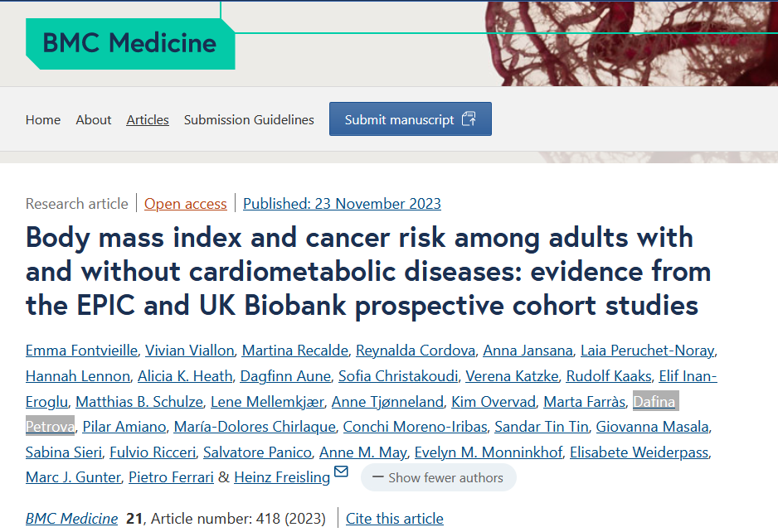Open the About menu item
This screenshot has width=778, height=532.
coord(94,119)
